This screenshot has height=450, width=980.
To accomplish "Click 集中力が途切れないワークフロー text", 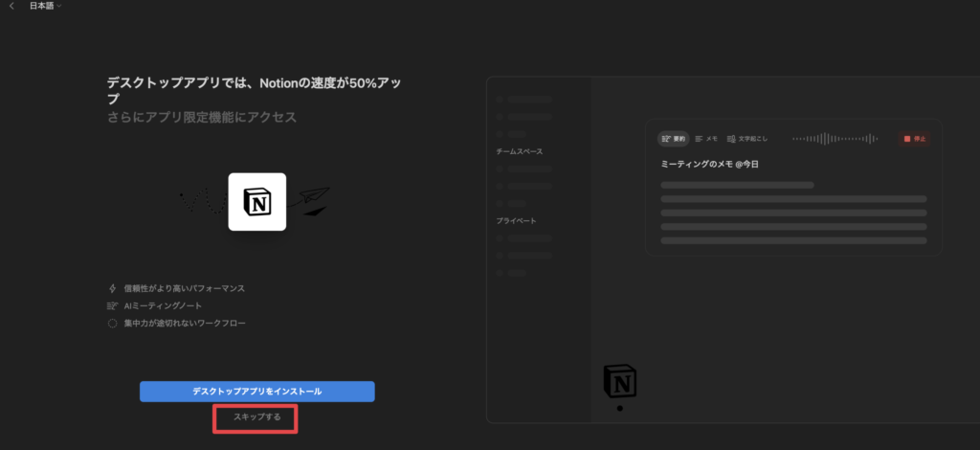I will [x=185, y=323].
